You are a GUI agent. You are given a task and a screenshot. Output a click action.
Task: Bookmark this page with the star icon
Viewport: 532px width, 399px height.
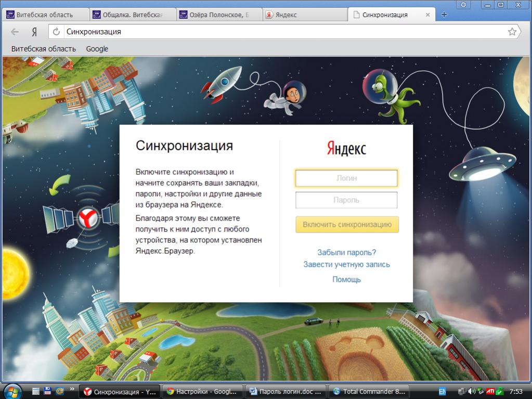512,32
